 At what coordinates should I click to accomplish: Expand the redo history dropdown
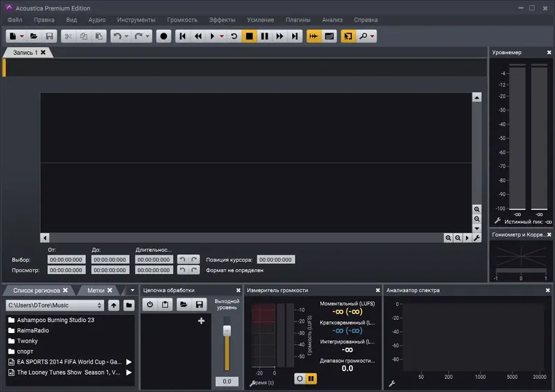[148, 36]
